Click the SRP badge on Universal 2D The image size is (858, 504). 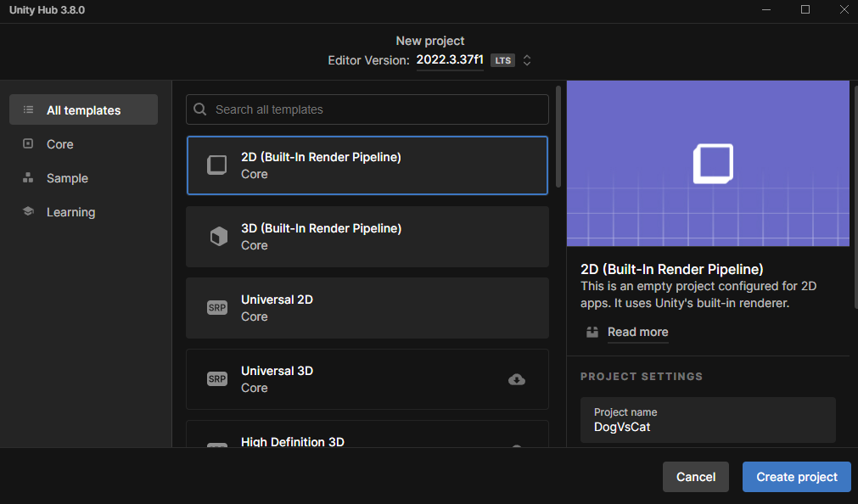(x=217, y=307)
